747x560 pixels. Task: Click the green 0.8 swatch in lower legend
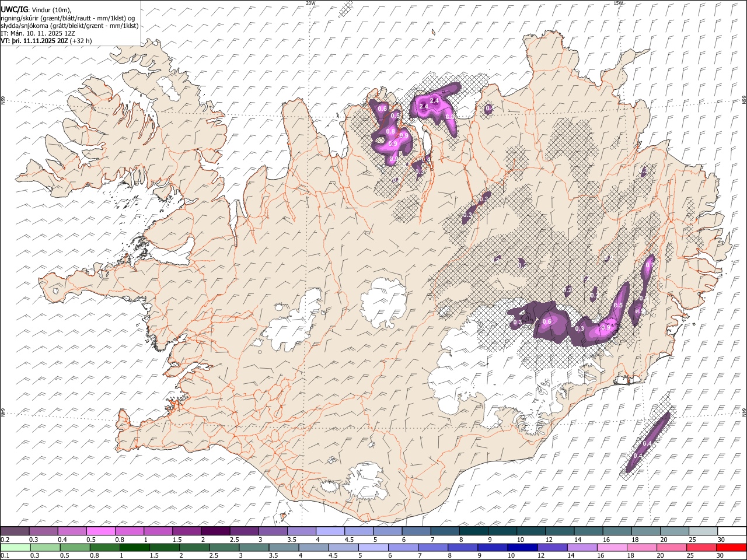click(x=104, y=547)
